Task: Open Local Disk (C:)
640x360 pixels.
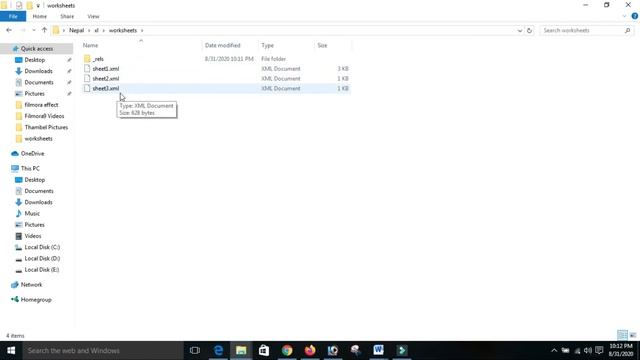Action: click(42, 247)
